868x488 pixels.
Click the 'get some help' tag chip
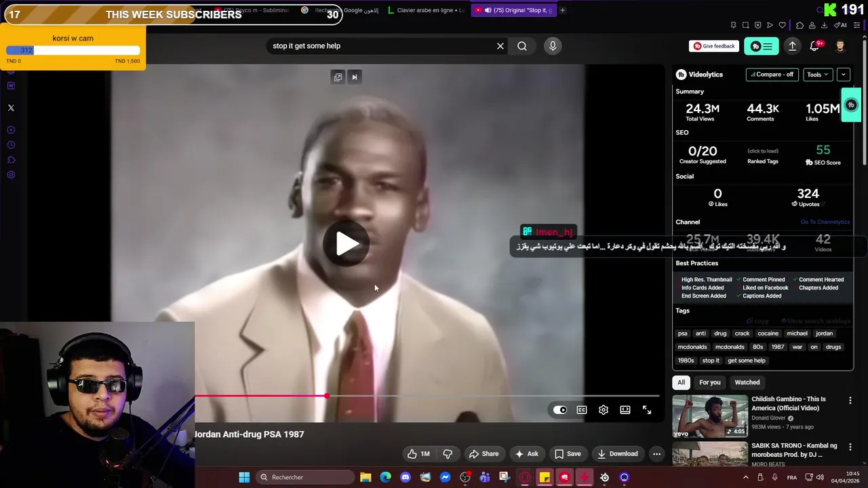tap(746, 361)
